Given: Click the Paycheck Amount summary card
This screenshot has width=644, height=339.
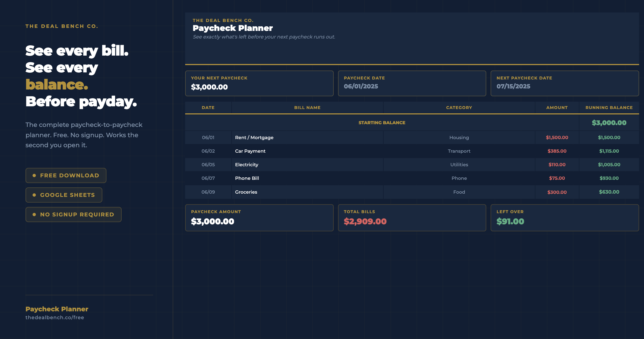Looking at the screenshot, I should coord(259,218).
